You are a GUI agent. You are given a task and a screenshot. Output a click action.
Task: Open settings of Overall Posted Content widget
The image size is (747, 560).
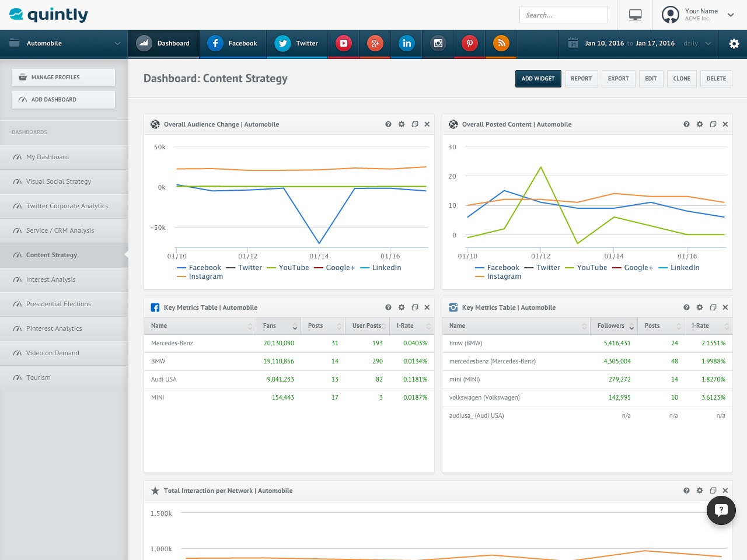click(700, 124)
